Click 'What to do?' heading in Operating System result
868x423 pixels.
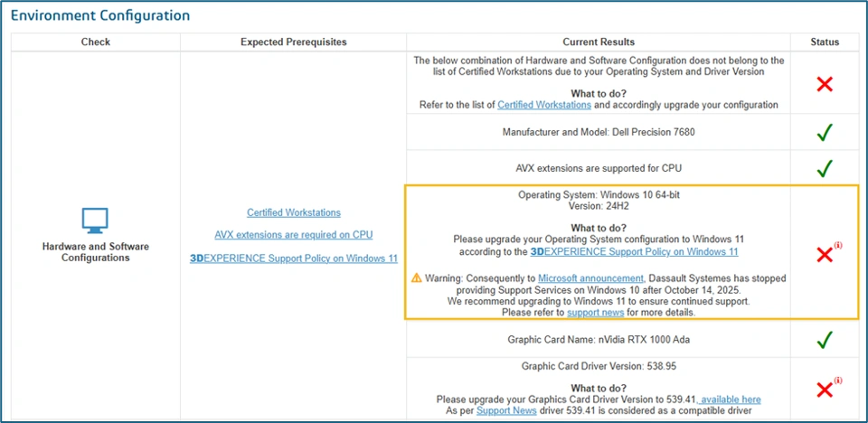pos(599,228)
